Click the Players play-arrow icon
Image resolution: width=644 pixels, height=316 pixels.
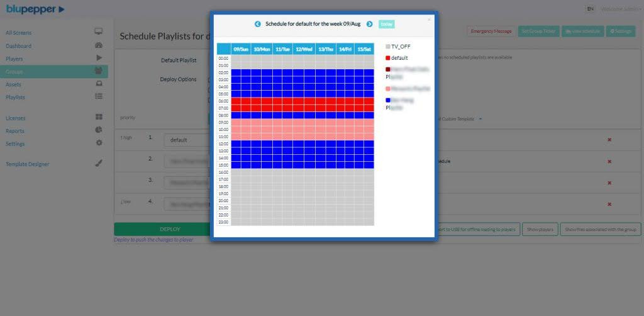[99, 58]
